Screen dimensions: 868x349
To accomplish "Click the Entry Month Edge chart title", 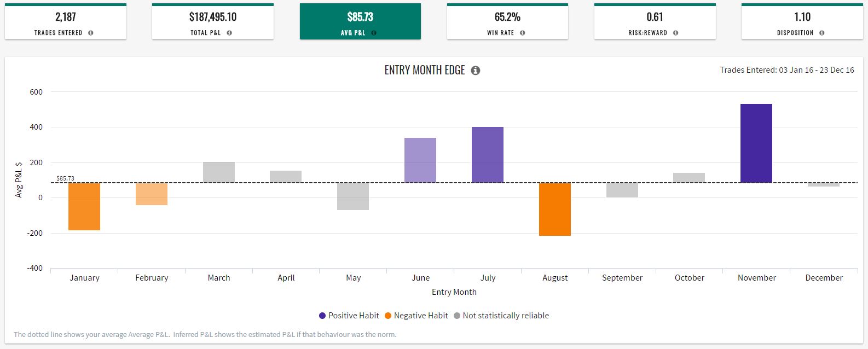I will tap(425, 70).
